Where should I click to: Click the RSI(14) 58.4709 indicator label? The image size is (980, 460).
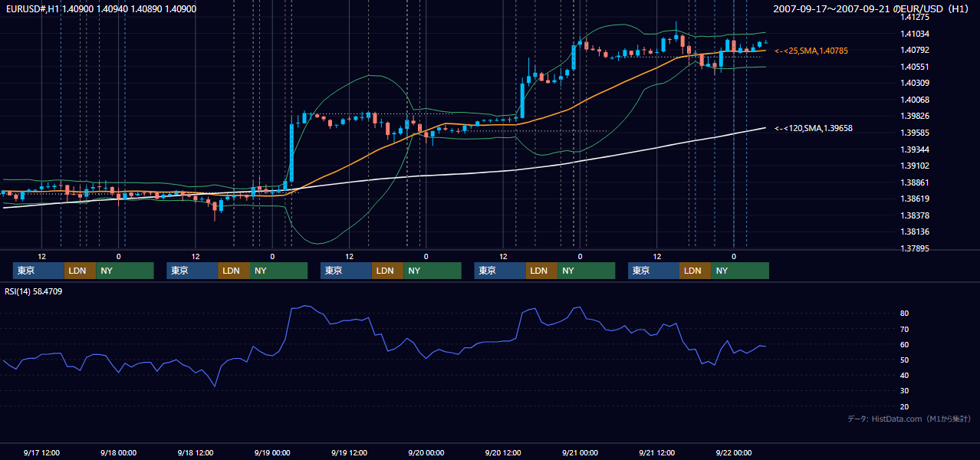click(34, 291)
